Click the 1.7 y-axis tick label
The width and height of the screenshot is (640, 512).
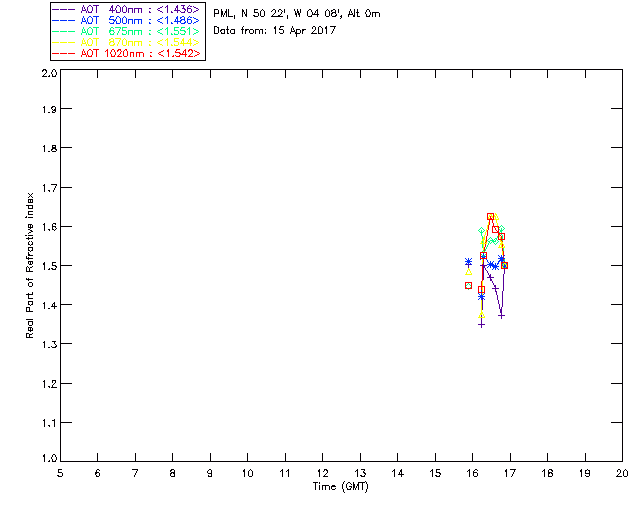pyautogui.click(x=49, y=188)
